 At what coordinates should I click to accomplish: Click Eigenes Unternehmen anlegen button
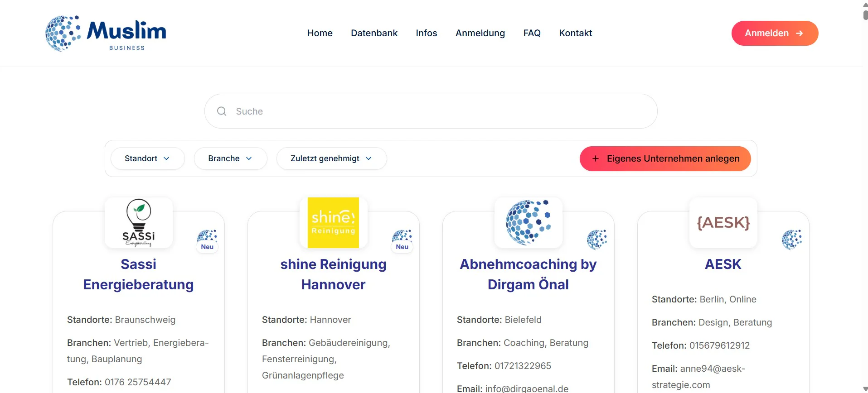(x=665, y=158)
